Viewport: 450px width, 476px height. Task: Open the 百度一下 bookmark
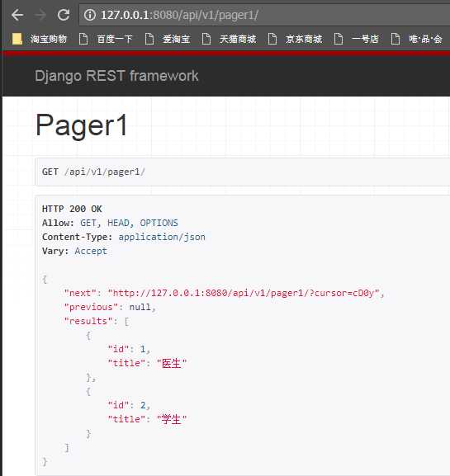[x=106, y=39]
